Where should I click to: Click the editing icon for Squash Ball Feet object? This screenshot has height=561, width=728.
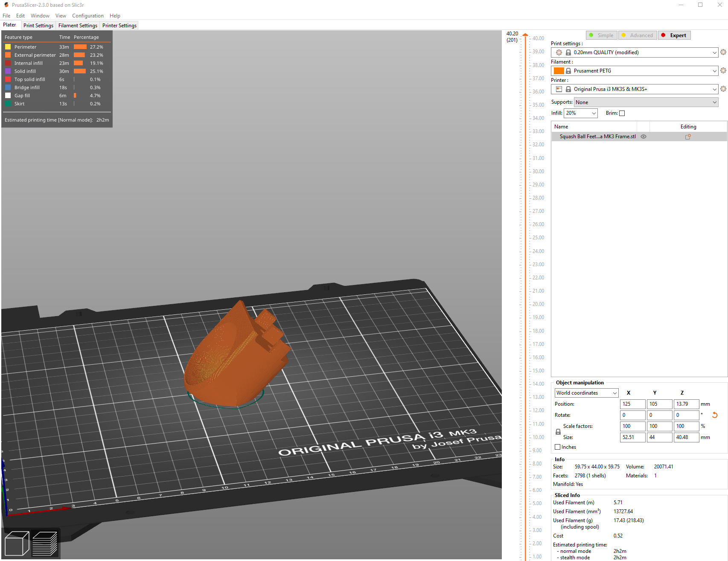coord(687,137)
